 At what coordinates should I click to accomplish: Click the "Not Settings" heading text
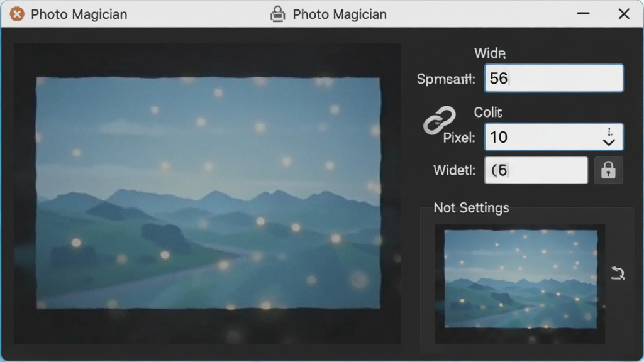pyautogui.click(x=471, y=207)
